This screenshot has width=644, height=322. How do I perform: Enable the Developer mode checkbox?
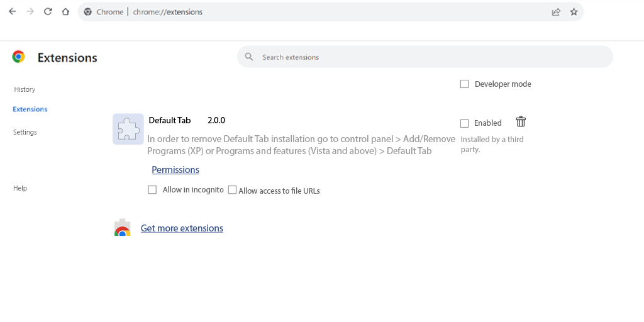pyautogui.click(x=465, y=84)
